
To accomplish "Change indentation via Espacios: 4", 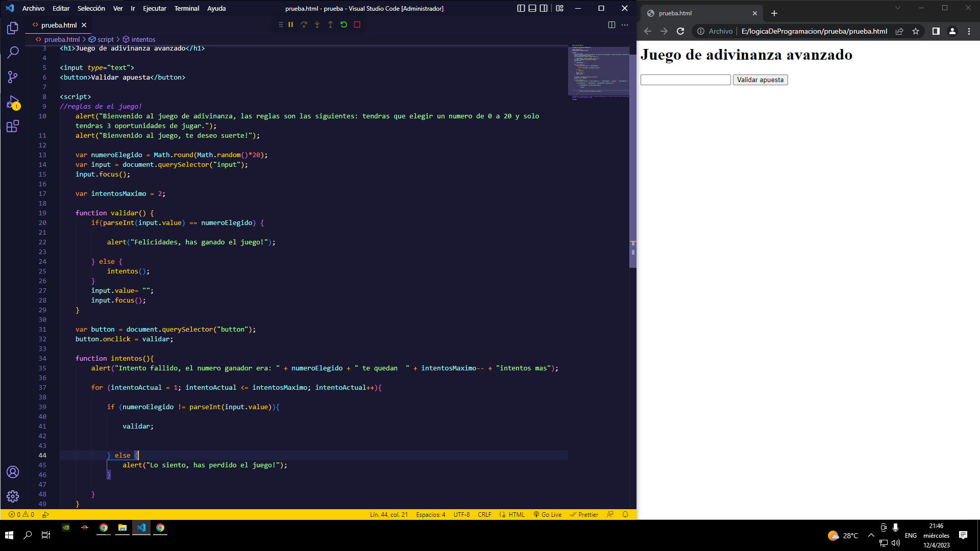I will pyautogui.click(x=431, y=514).
